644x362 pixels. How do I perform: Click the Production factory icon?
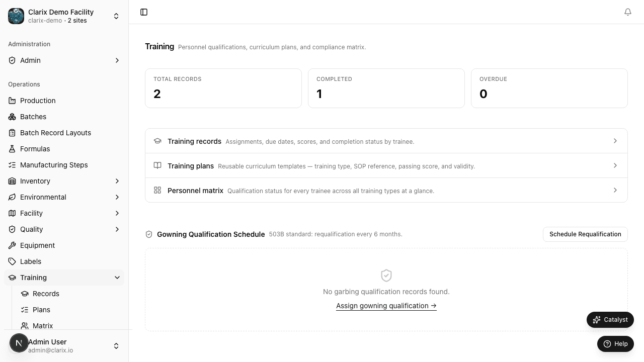[x=12, y=101]
